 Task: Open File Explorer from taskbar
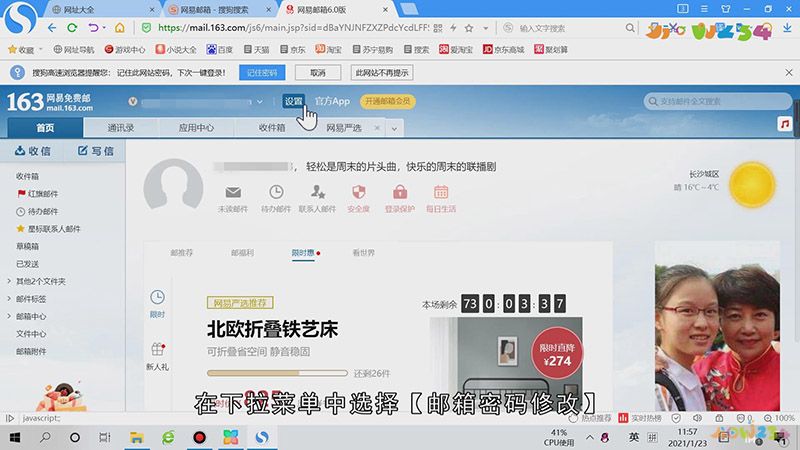pos(136,438)
